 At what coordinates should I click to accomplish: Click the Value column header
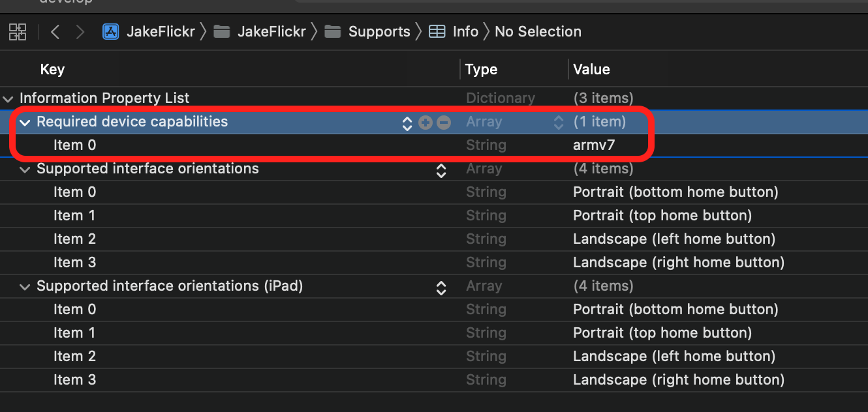point(591,69)
